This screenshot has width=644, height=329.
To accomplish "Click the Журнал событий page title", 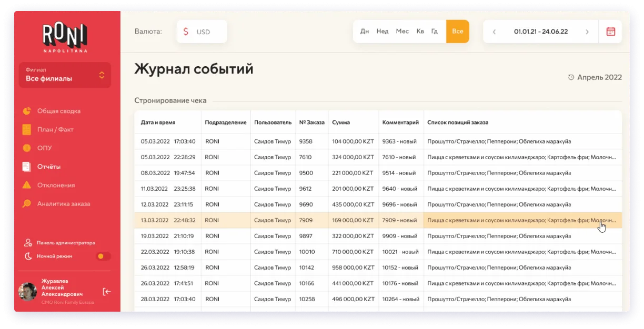I will 194,69.
